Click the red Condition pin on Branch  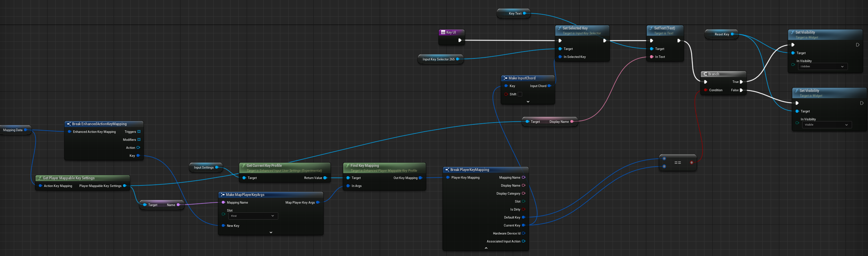pos(705,90)
